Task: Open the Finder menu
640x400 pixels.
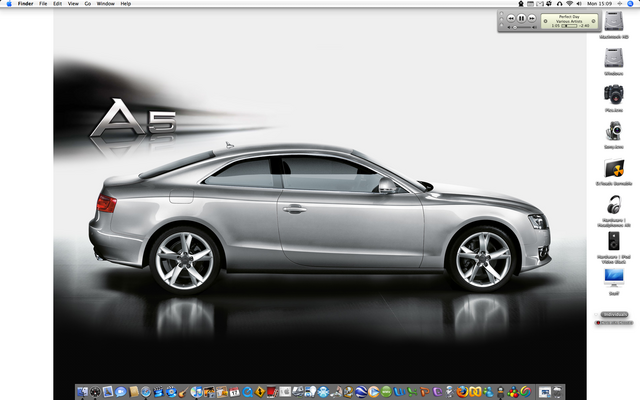Action: click(25, 3)
